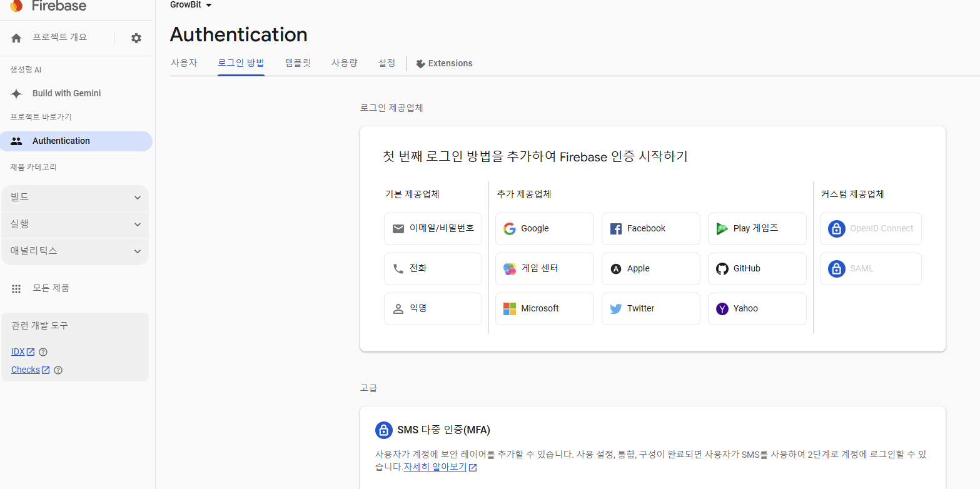Click the Play Games logo icon
This screenshot has height=489, width=980.
tap(722, 229)
